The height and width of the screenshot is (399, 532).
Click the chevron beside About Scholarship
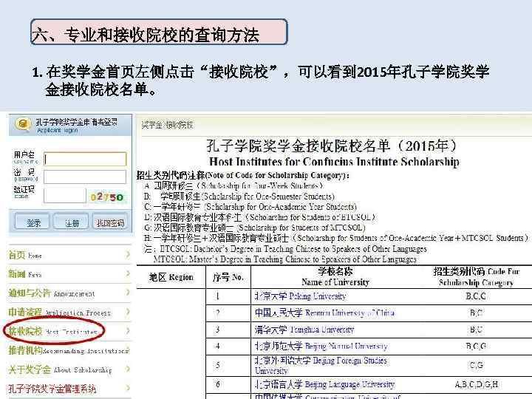(x=128, y=369)
